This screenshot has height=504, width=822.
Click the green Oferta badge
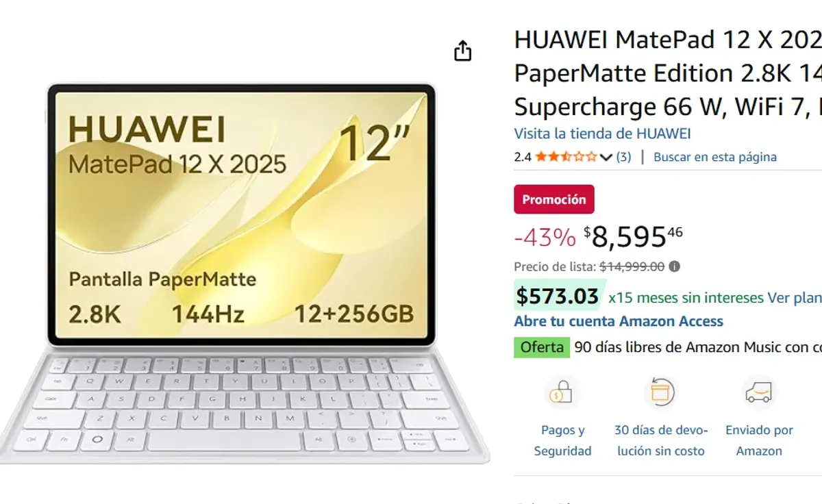tap(541, 347)
